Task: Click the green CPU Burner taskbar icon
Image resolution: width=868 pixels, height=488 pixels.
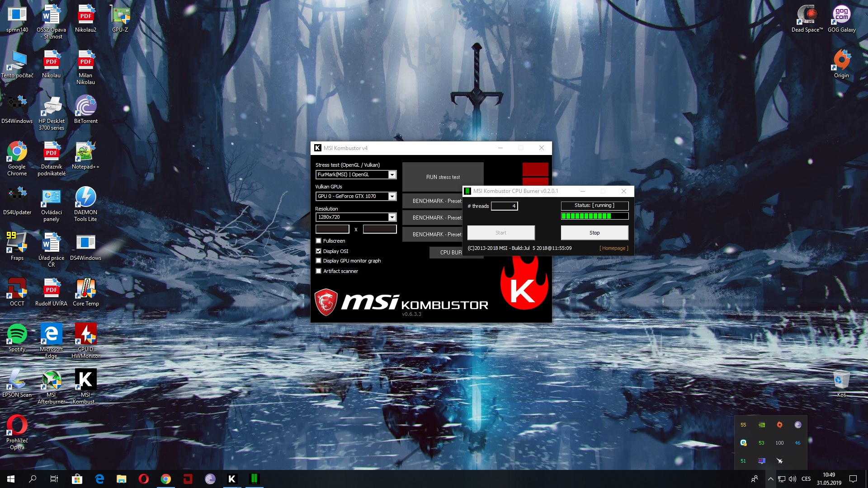Action: pos(254,479)
